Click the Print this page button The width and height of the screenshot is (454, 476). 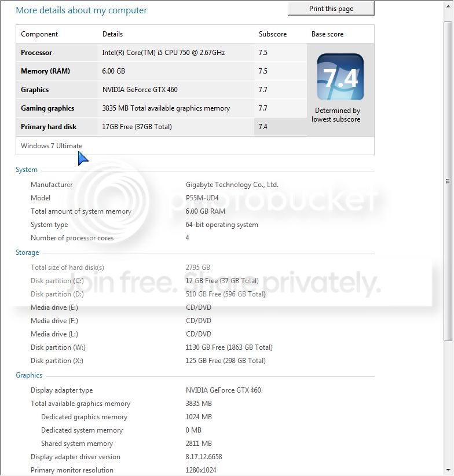pyautogui.click(x=331, y=9)
